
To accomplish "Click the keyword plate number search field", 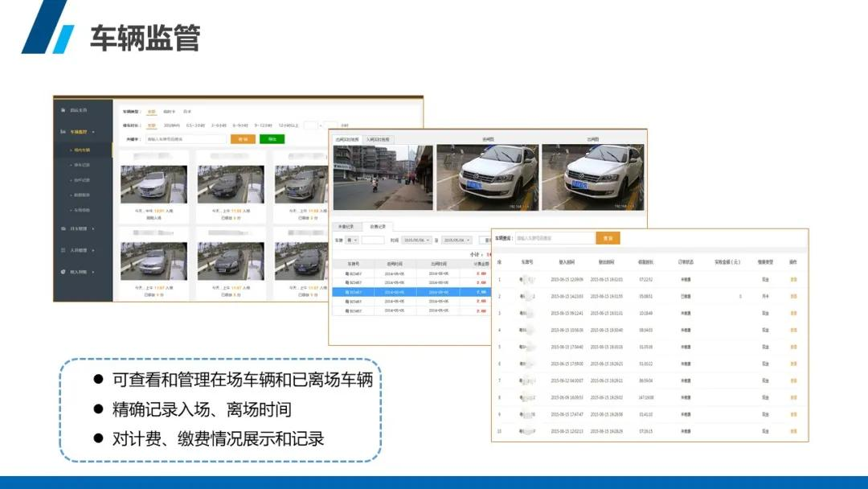I will tap(185, 139).
